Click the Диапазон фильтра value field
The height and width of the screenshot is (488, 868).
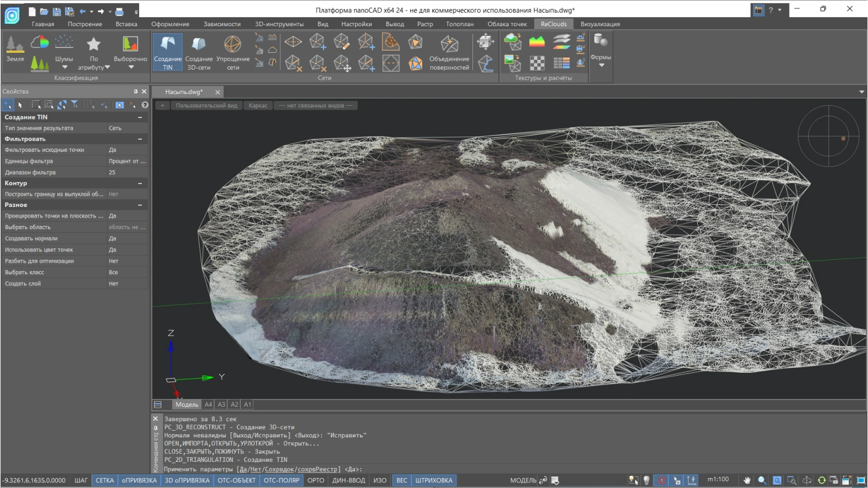[x=127, y=172]
